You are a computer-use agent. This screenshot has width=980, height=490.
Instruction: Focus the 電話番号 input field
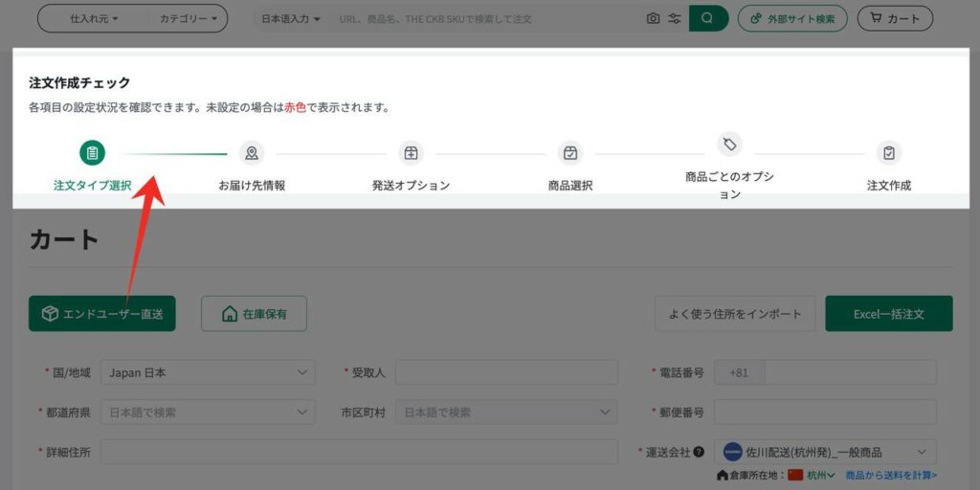(850, 372)
